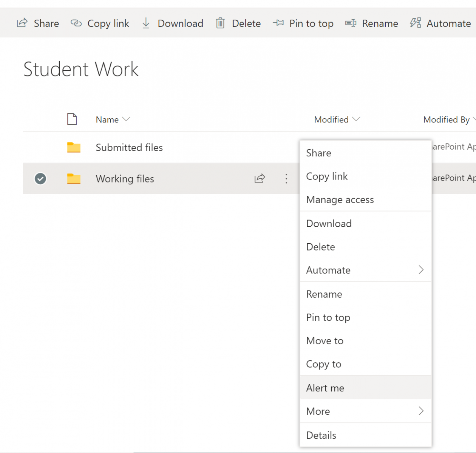This screenshot has width=476, height=453.
Task: Expand the More submenu arrow in context menu
Action: pos(421,411)
